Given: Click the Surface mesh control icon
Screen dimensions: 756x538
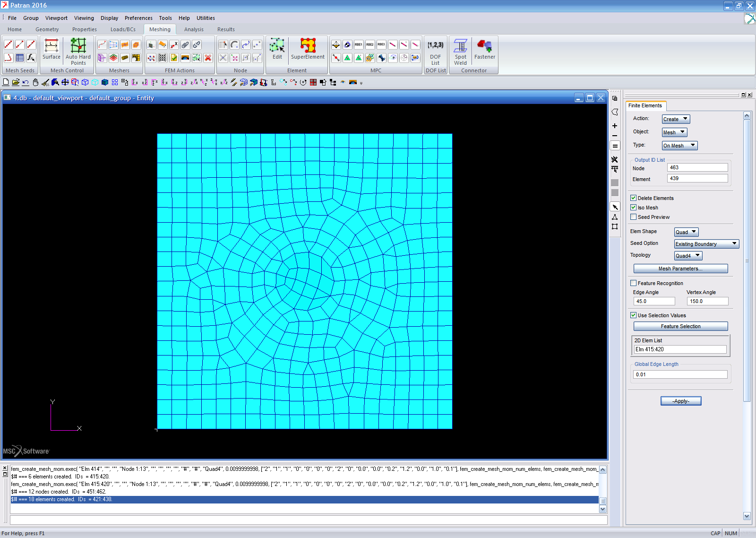Looking at the screenshot, I should click(52, 49).
